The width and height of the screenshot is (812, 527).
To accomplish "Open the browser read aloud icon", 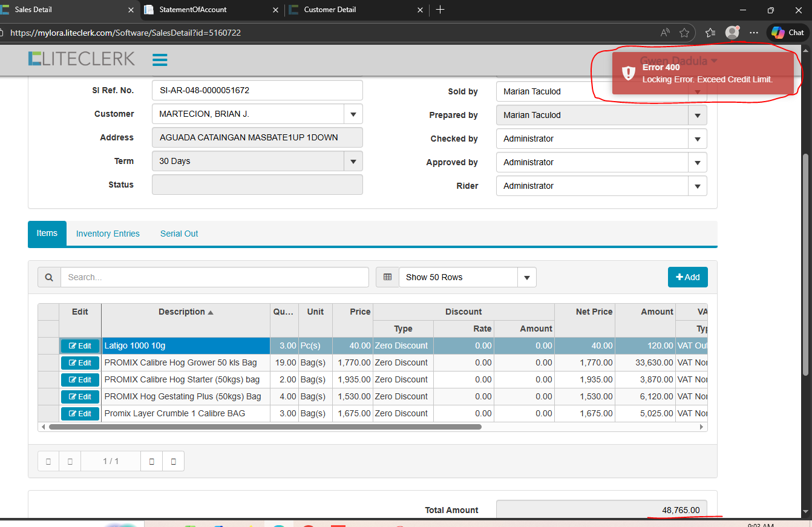I will coord(665,33).
